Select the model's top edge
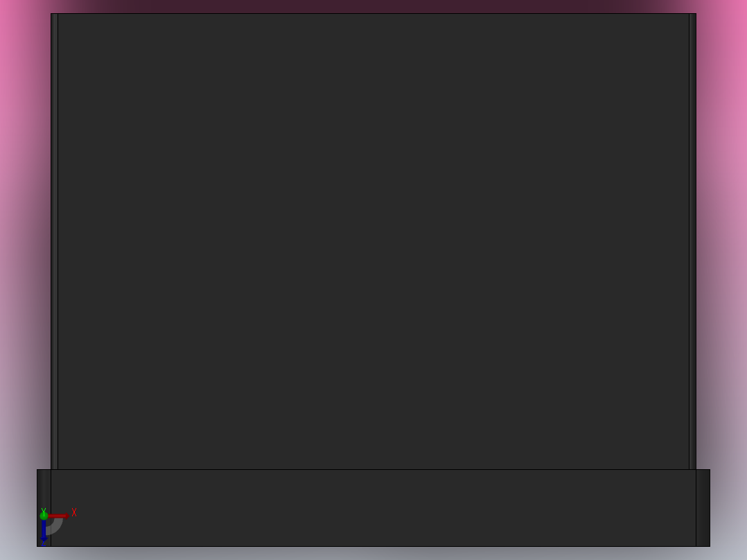The width and height of the screenshot is (747, 560). point(373,13)
